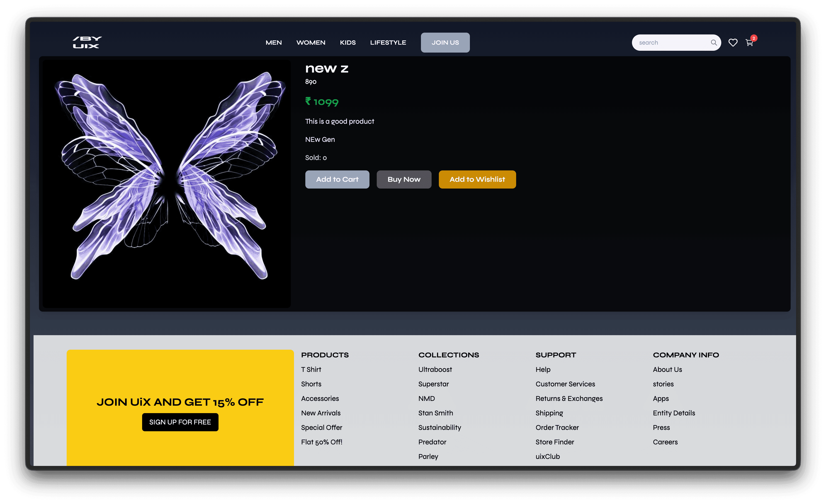Click the JOIN US button
Image resolution: width=826 pixels, height=504 pixels.
445,43
